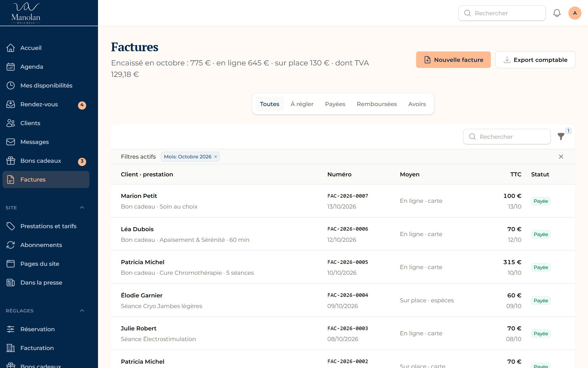
Task: Open the Accueil home icon
Action: (x=11, y=48)
